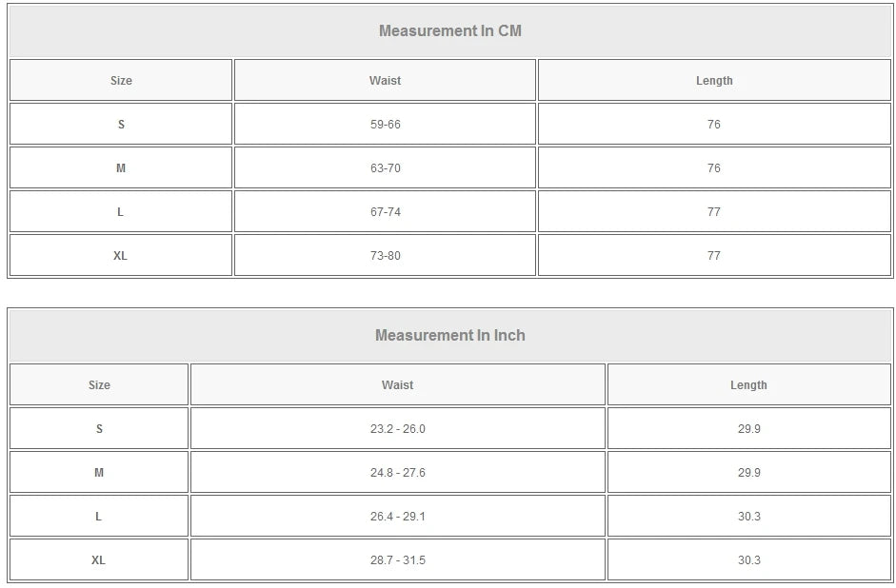Click the 23.2 - 26.0 waist cell
The height and width of the screenshot is (588, 896).
pos(397,429)
